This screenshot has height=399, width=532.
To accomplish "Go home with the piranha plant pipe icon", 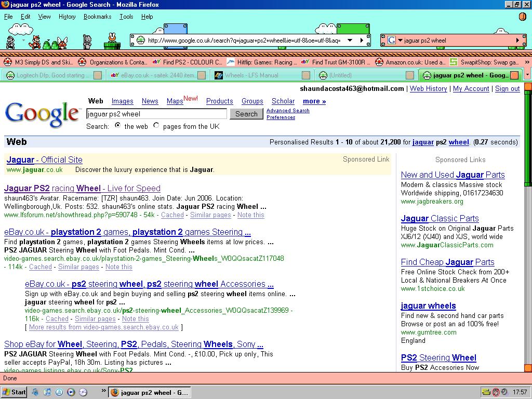I will coord(112,41).
